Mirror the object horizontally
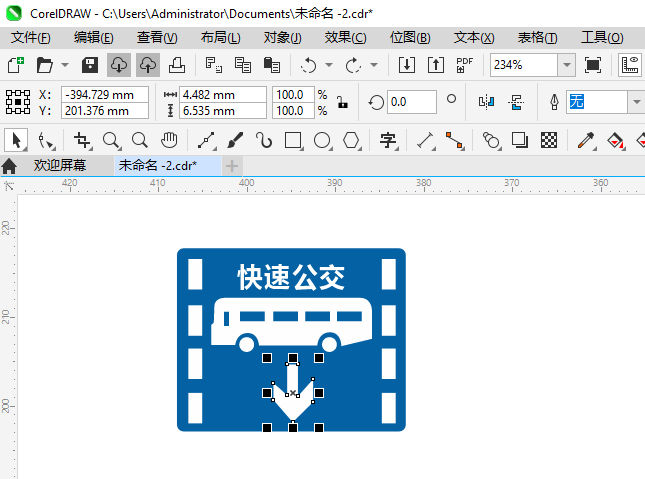Screen dimensions: 645x479 [486, 102]
